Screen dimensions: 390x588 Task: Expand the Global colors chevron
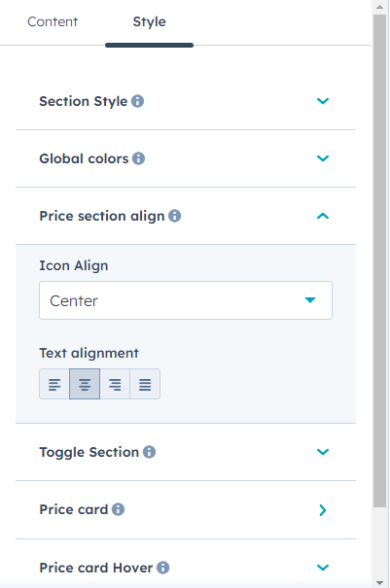(323, 158)
